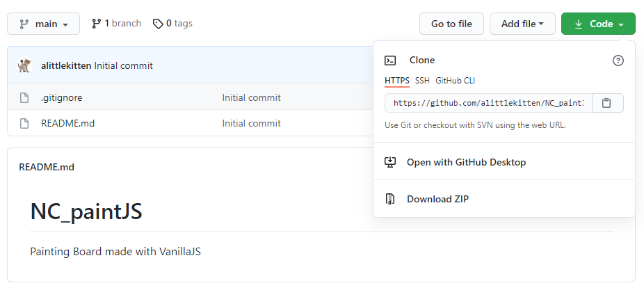644x290 pixels.
Task: Copy clone URL with clipboard icon
Action: click(606, 103)
